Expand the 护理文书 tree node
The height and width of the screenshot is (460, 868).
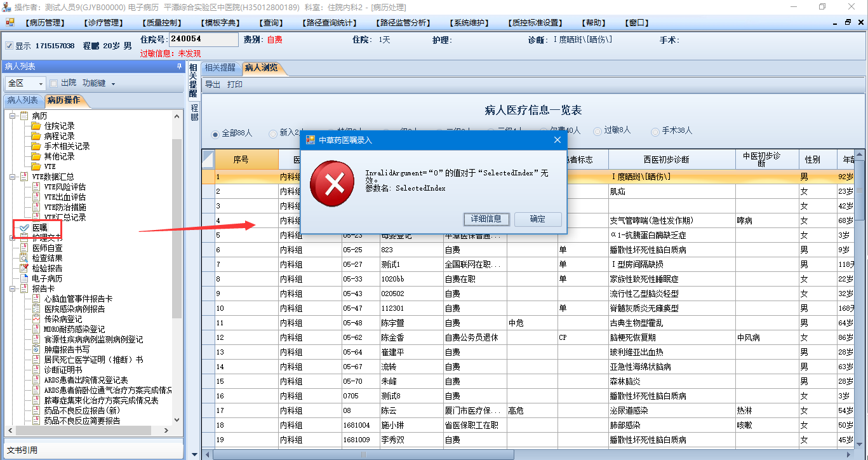[12, 238]
